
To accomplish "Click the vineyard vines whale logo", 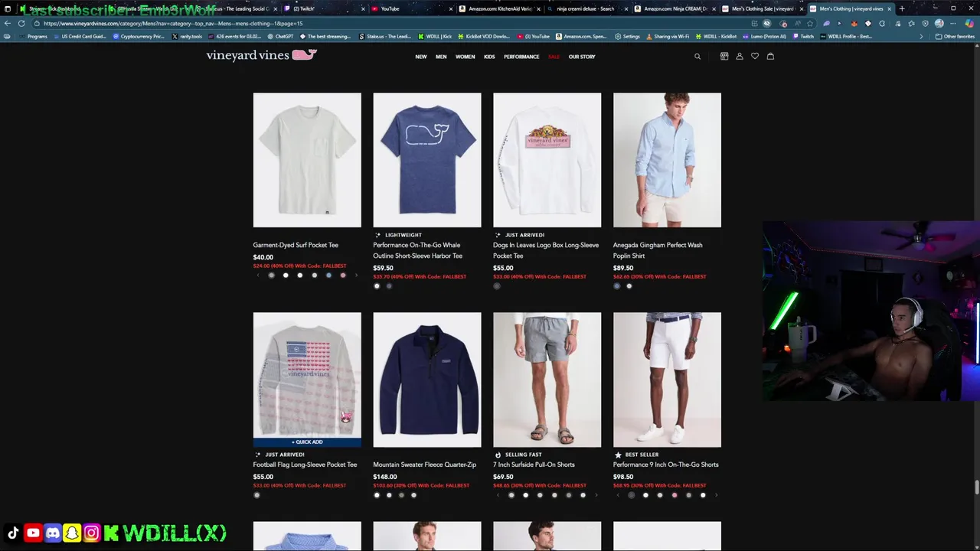I will [x=261, y=55].
